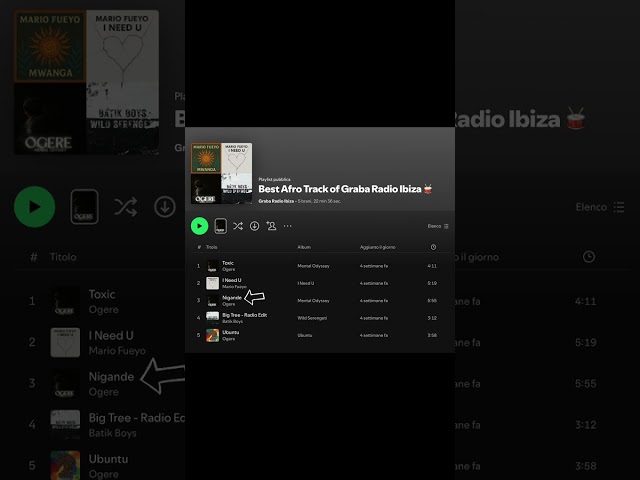This screenshot has width=640, height=480.
Task: Click Big Tree cover thumbnail in foreground playlist
Action: point(212,318)
